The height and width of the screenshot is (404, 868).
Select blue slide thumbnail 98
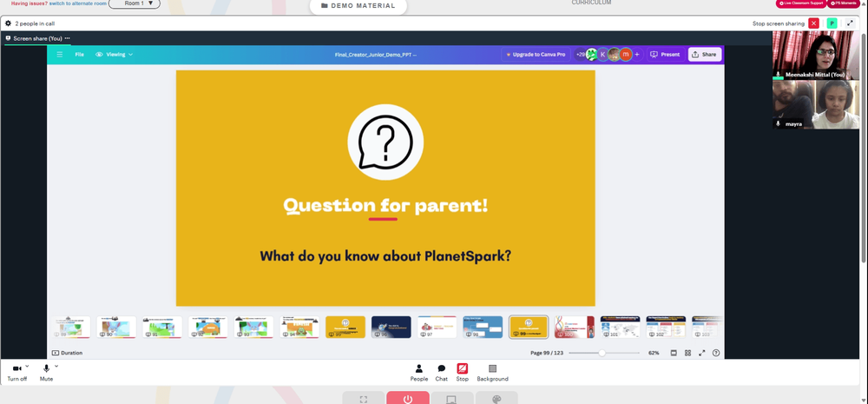[483, 327]
